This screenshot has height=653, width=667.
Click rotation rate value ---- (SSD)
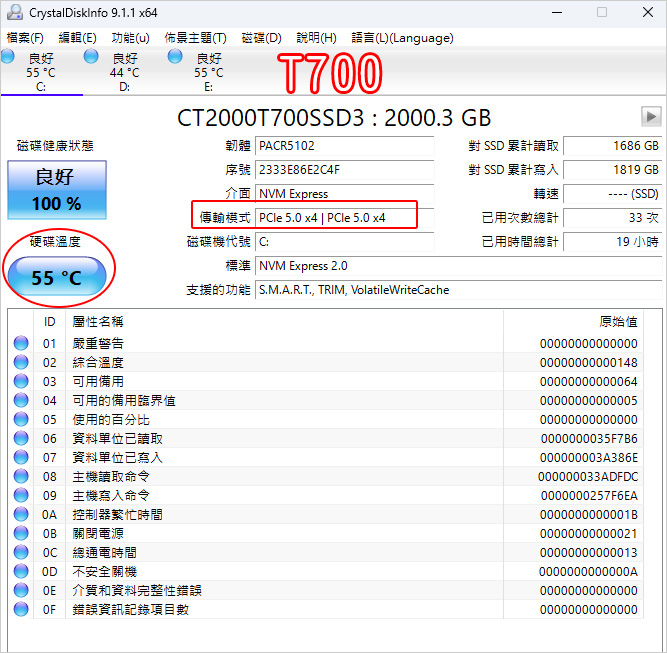[613, 194]
